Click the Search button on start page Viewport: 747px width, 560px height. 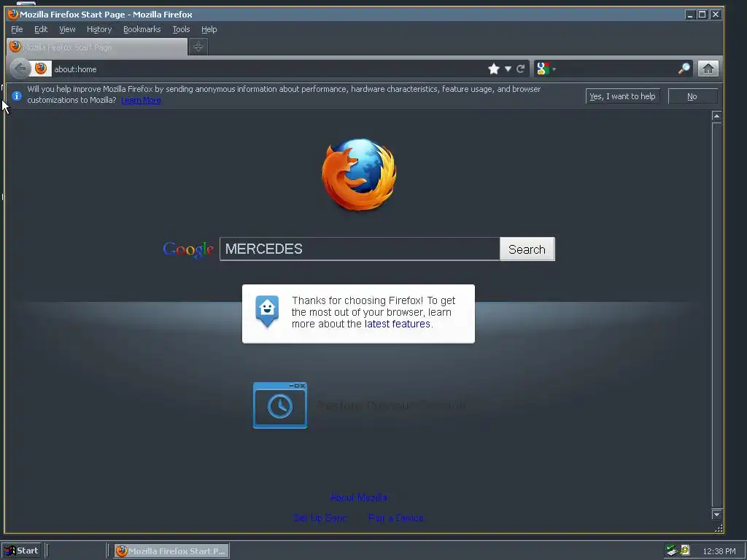pos(527,249)
